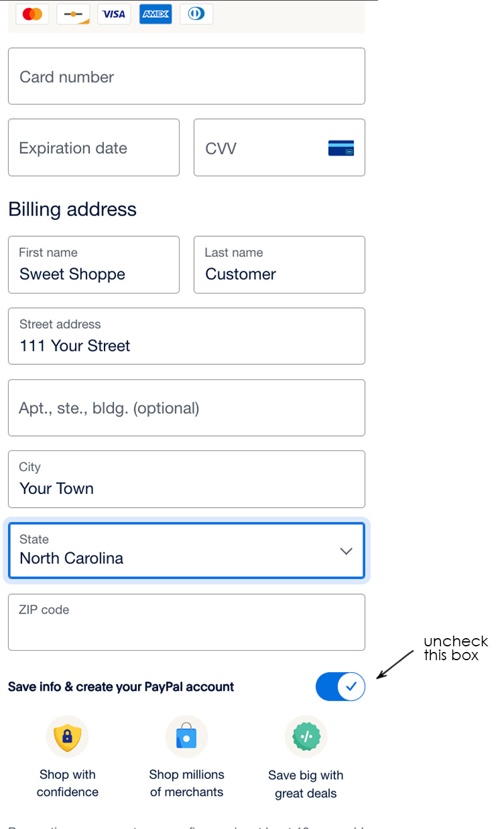Edit the Last name field
Screen dimensions: 504x829
point(279,265)
